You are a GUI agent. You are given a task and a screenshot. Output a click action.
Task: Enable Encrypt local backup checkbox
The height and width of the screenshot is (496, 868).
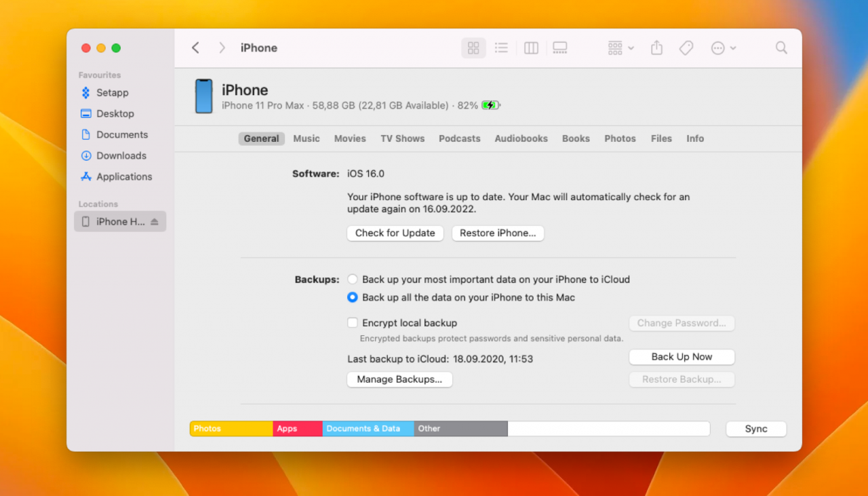pos(353,323)
